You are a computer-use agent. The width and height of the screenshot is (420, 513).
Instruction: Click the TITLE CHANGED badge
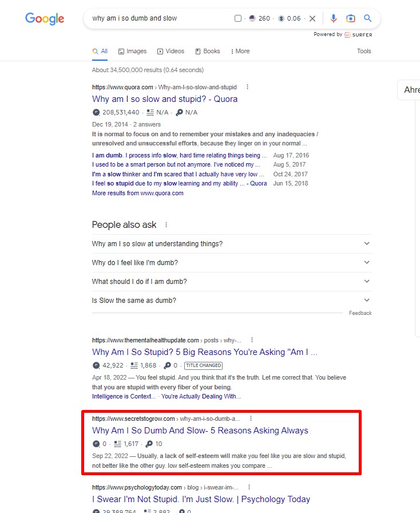204,365
